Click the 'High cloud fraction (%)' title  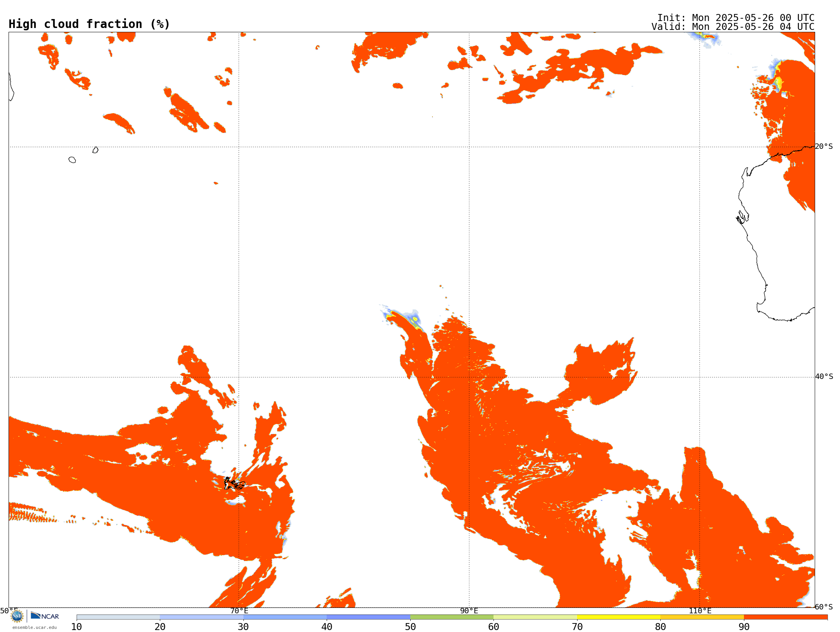coord(89,24)
